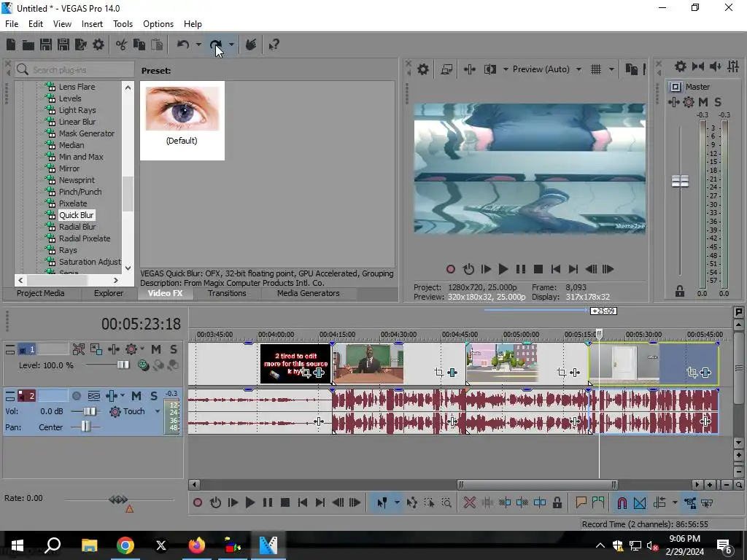Toggle lock fader channels padlock

680,292
